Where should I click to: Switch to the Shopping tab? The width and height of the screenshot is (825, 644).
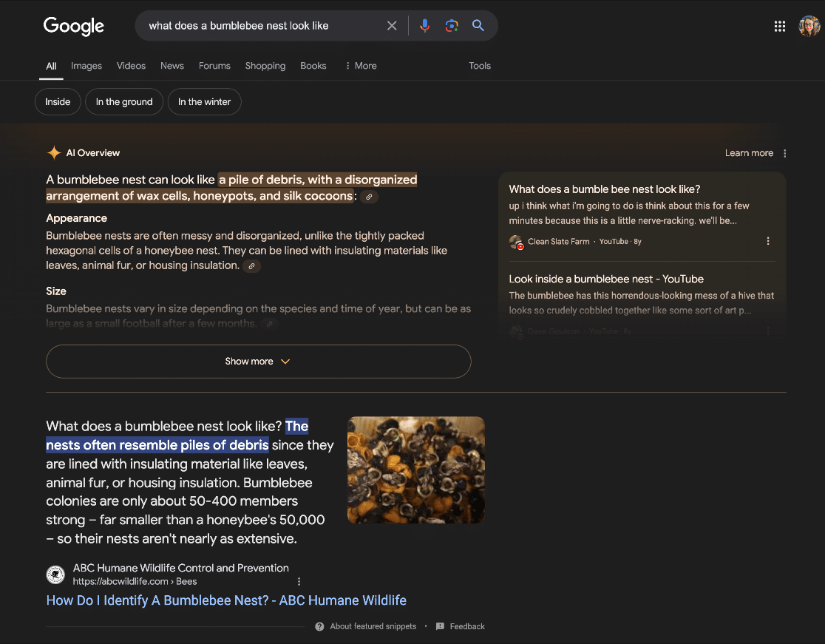(x=265, y=66)
